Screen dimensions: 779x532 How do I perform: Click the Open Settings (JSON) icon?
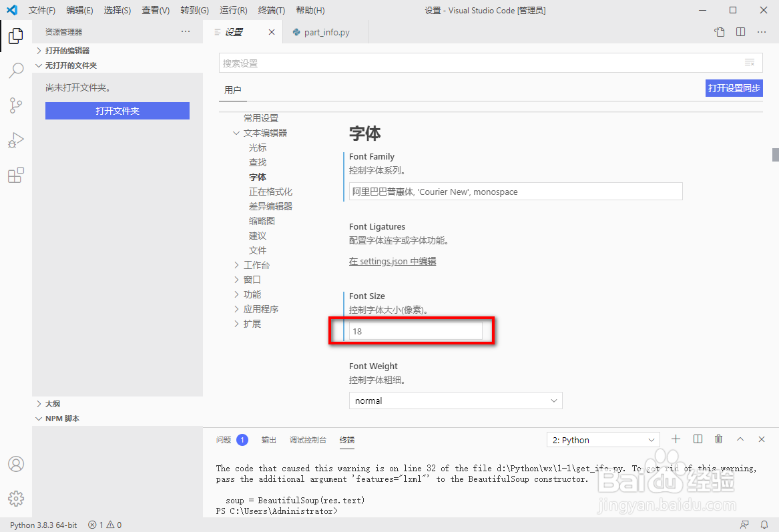(x=720, y=32)
